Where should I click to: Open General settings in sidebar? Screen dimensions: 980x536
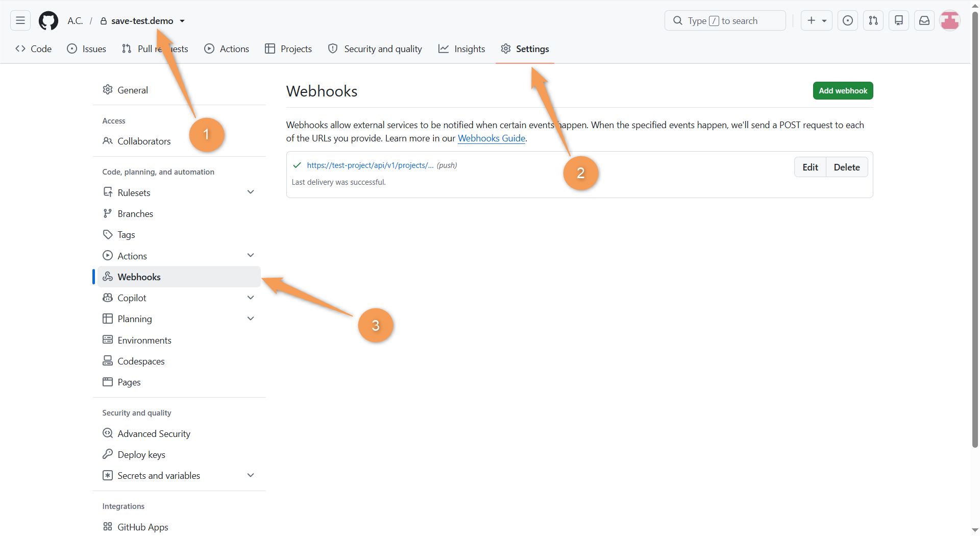179,90
